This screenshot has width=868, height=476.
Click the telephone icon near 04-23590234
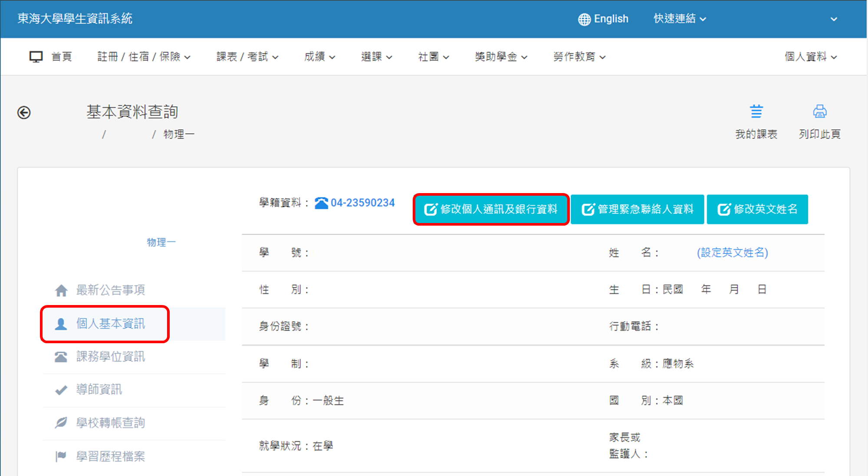[x=321, y=203]
